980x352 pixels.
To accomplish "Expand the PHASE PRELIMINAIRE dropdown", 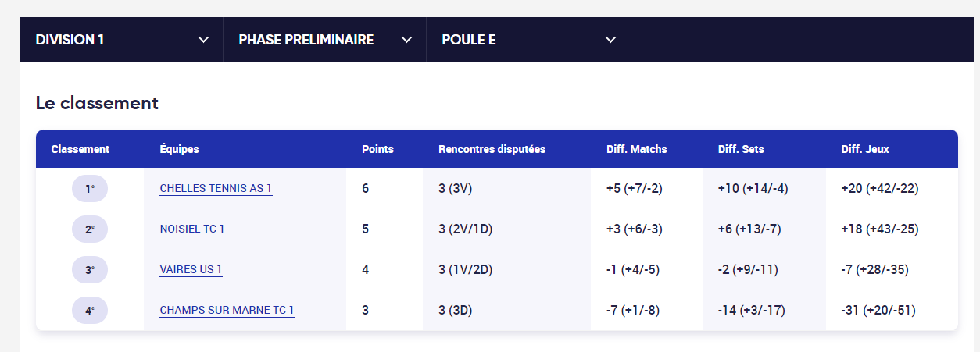I will pos(325,40).
